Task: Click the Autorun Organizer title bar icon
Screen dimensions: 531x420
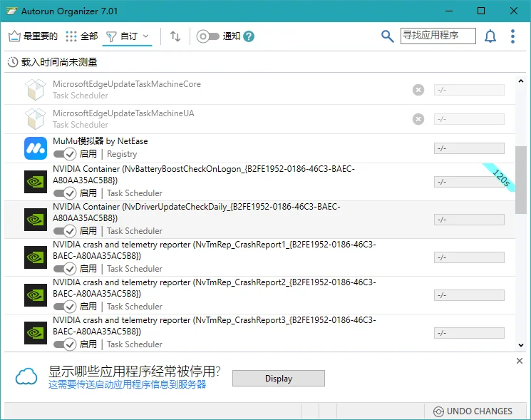Action: pyautogui.click(x=12, y=11)
